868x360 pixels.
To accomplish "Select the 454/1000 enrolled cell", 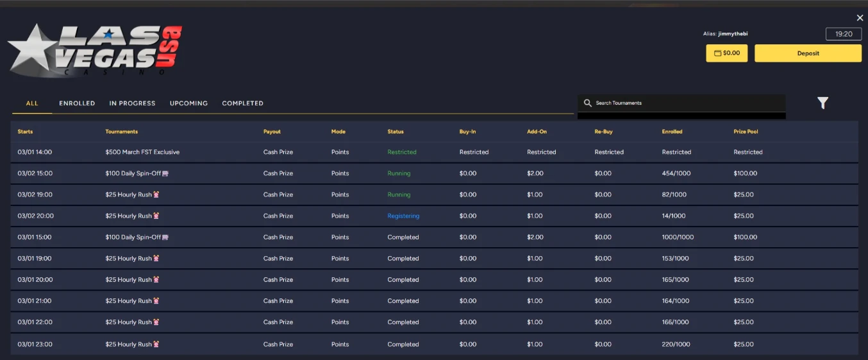I will [676, 173].
